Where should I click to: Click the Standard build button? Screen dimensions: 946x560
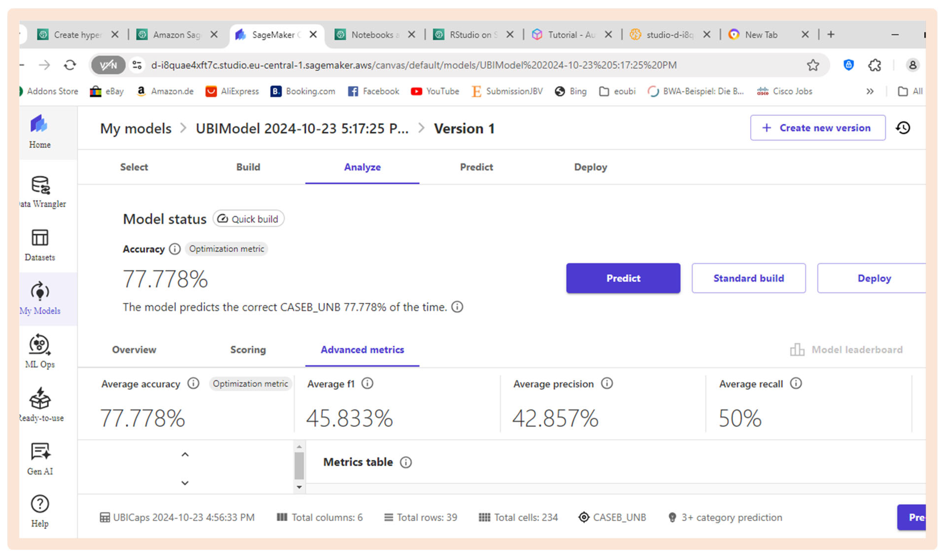click(x=748, y=278)
